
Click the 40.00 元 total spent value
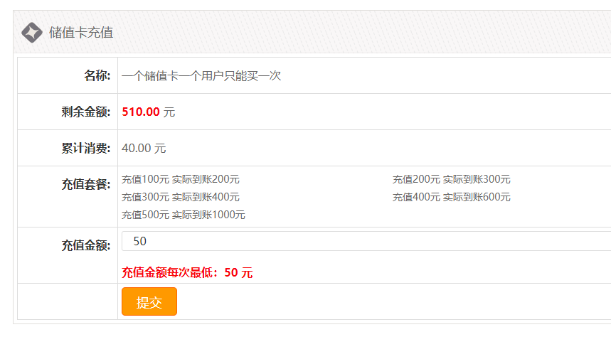coord(144,148)
